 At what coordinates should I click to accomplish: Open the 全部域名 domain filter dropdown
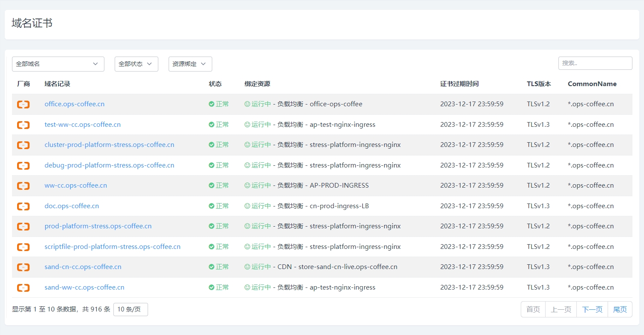coord(58,64)
